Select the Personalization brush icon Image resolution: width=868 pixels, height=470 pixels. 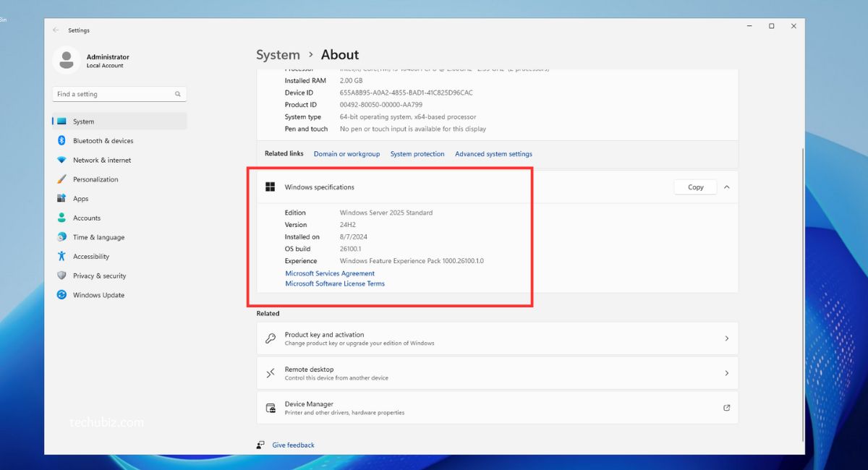(61, 179)
